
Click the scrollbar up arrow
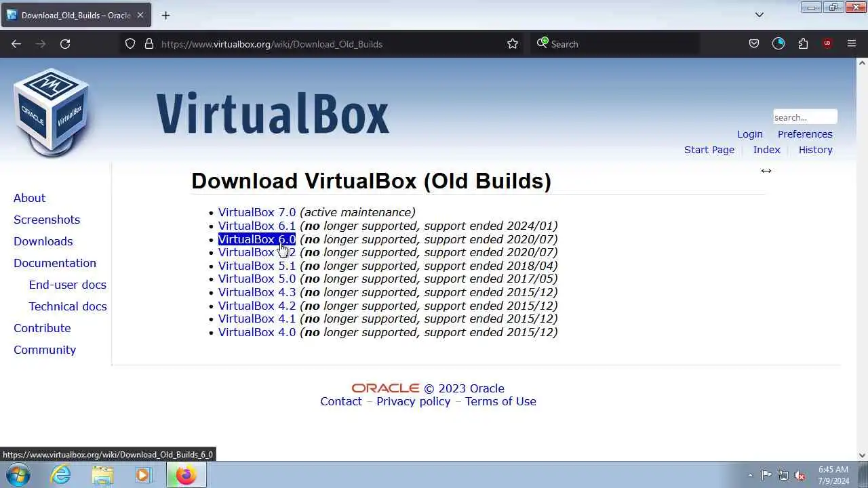coord(862,63)
